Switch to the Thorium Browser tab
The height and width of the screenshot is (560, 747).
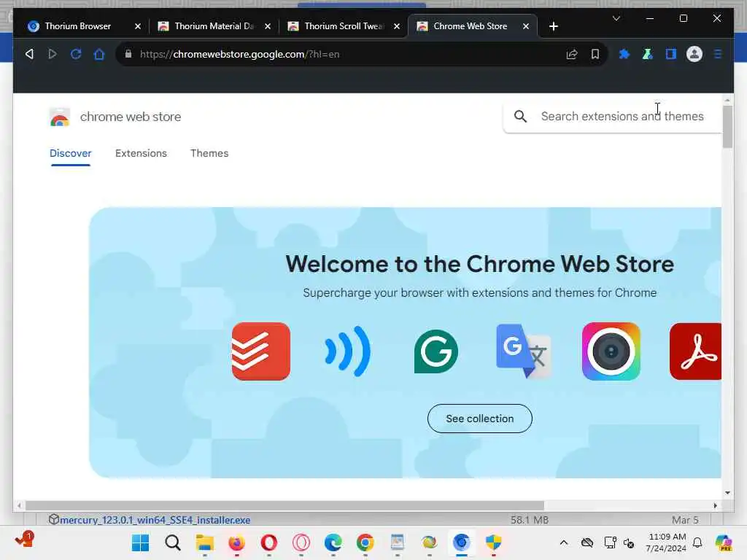(x=77, y=26)
